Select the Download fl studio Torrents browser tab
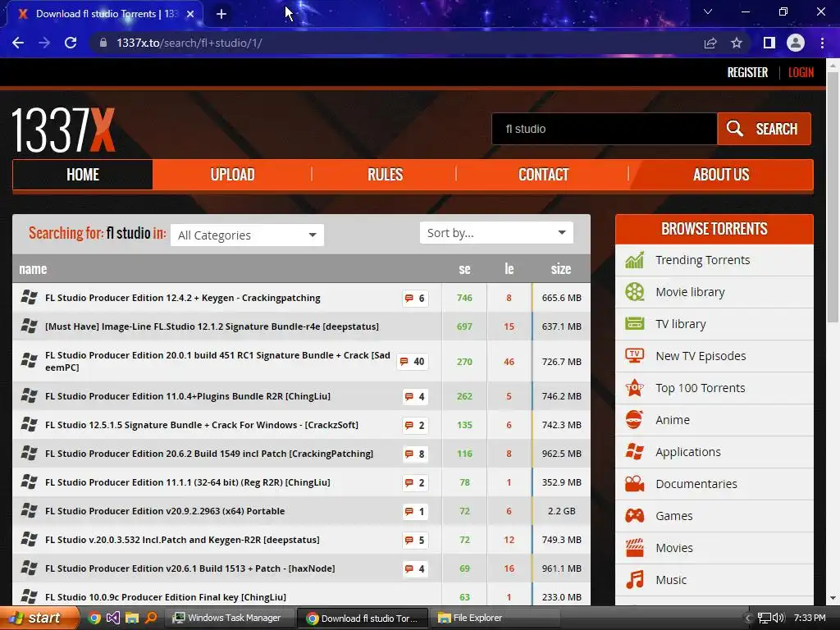This screenshot has height=630, width=840. (106, 14)
